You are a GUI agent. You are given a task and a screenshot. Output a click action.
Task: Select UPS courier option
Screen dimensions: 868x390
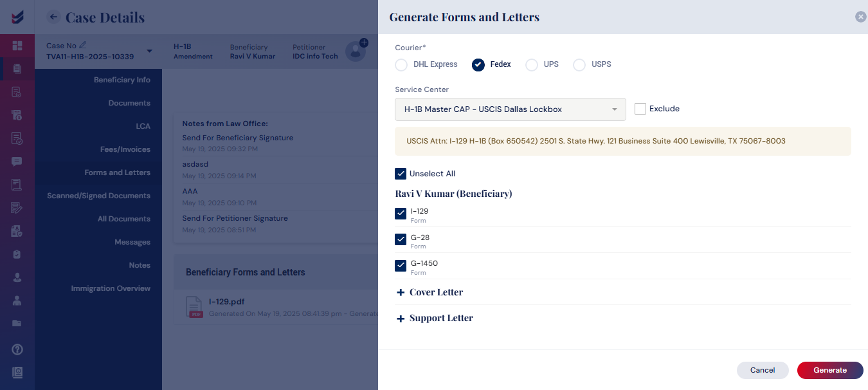[532, 65]
